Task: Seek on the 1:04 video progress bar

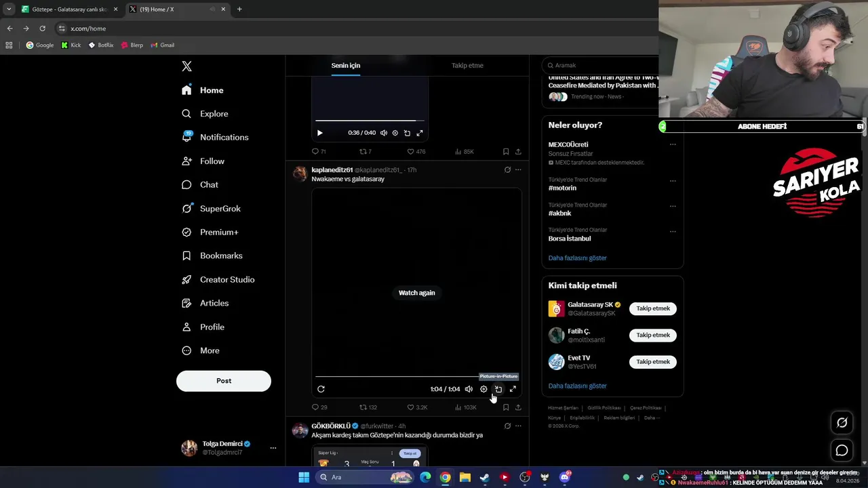Action: pyautogui.click(x=416, y=376)
